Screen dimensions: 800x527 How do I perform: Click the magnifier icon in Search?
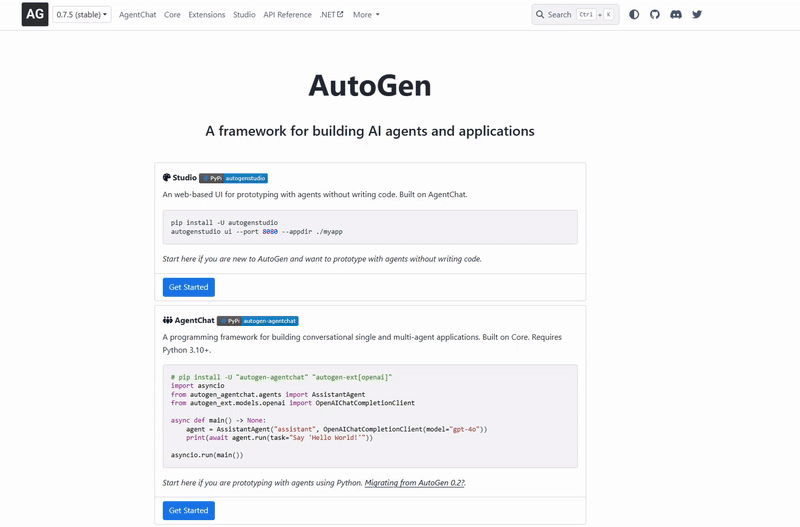click(541, 15)
